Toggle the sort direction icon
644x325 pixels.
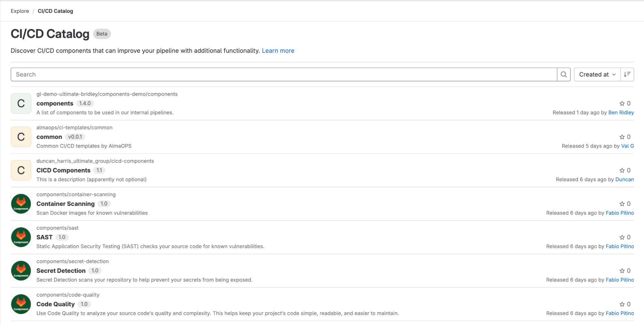[627, 74]
